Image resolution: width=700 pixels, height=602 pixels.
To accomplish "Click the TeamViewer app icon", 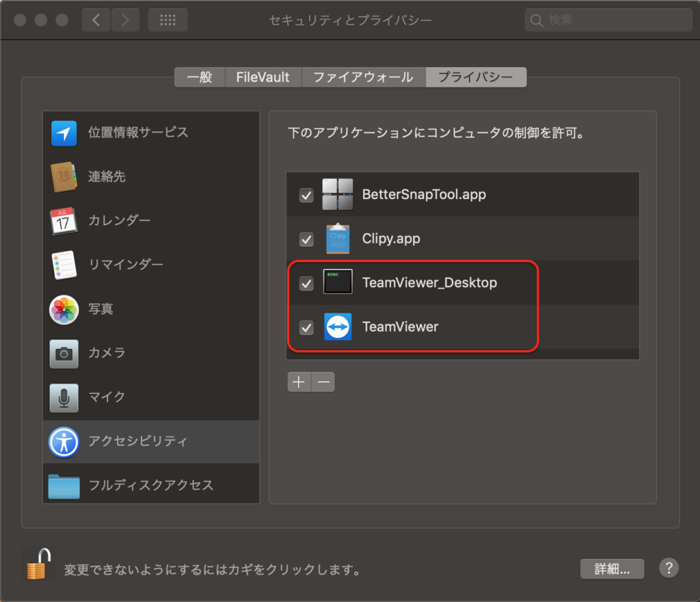I will click(338, 327).
